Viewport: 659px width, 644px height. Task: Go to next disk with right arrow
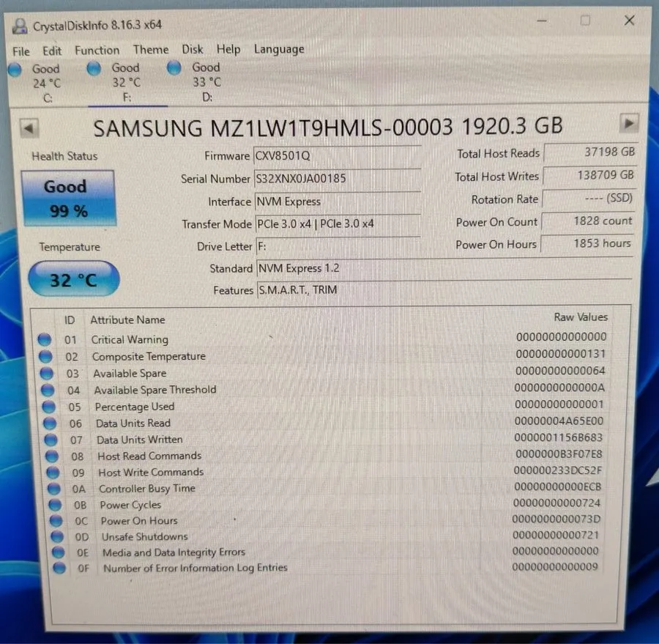point(629,124)
